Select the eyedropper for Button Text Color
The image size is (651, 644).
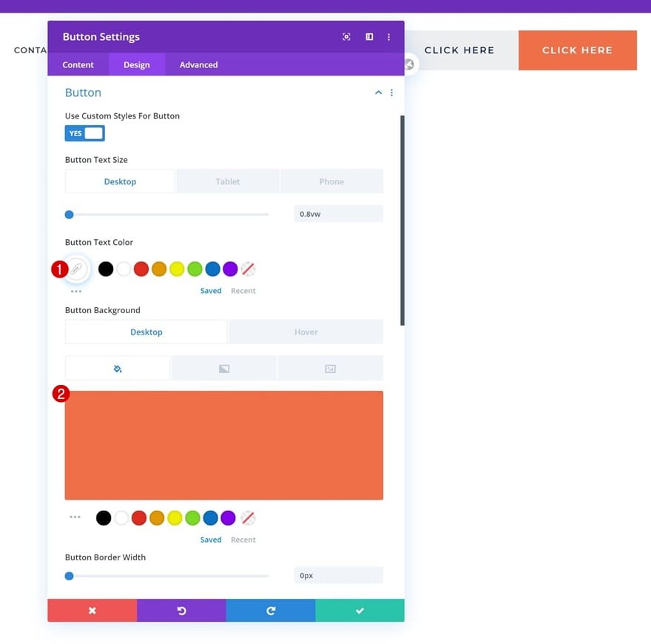[76, 269]
